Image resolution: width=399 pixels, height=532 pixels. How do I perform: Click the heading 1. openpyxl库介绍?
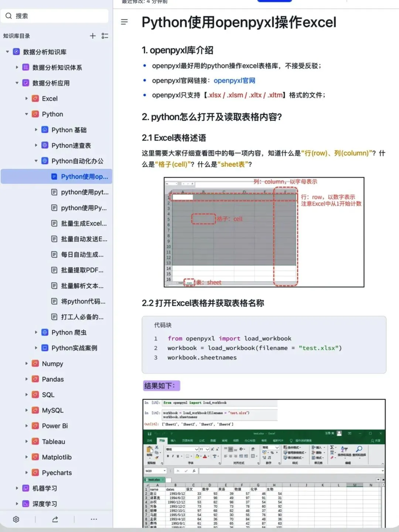[178, 50]
